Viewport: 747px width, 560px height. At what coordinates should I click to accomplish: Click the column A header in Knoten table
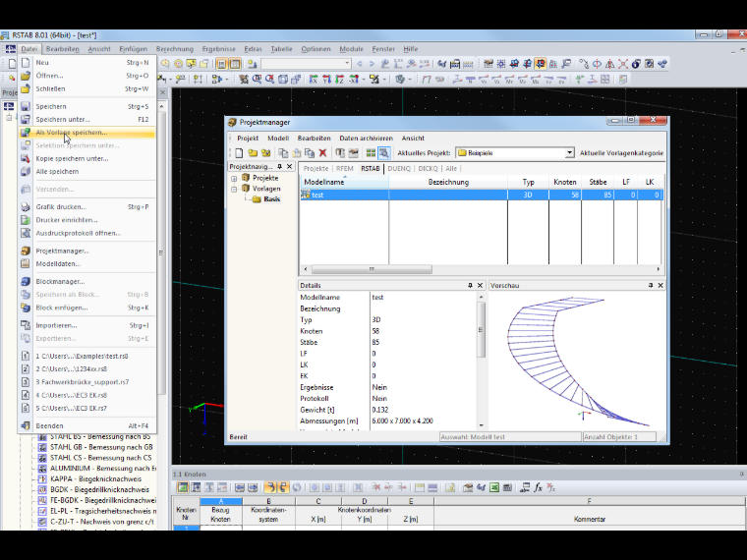[x=221, y=501]
